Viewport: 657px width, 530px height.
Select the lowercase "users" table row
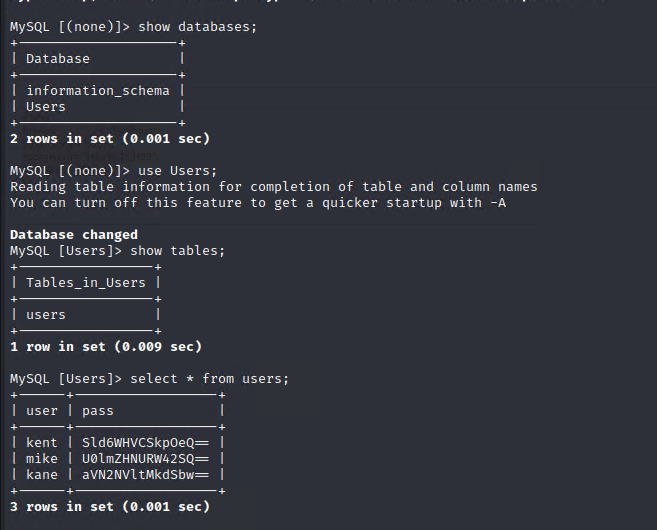[x=46, y=315]
